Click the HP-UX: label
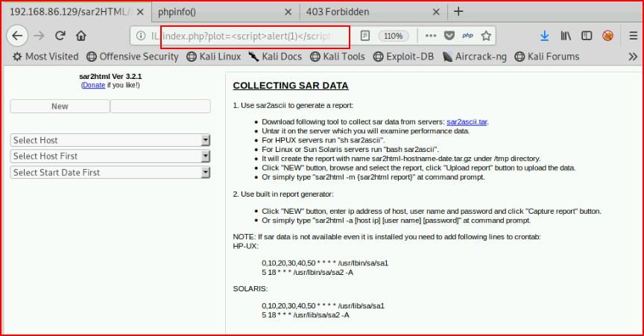Screen dimensions: 644x336 click(246, 246)
